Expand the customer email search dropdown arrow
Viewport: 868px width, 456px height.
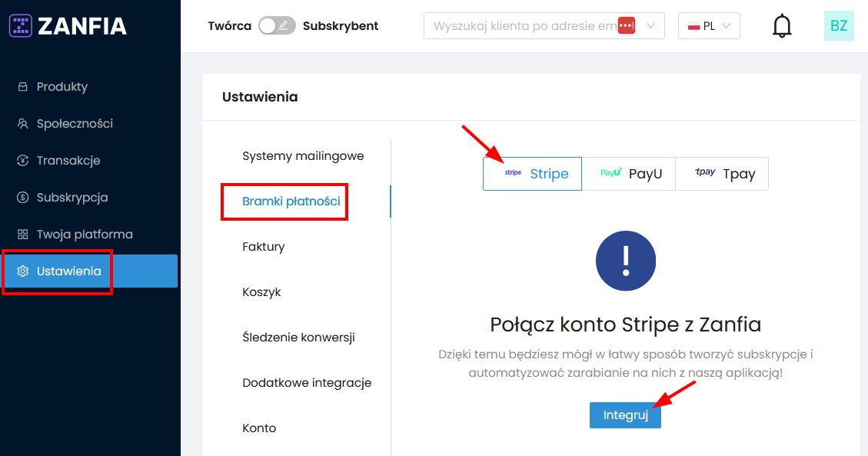click(650, 26)
